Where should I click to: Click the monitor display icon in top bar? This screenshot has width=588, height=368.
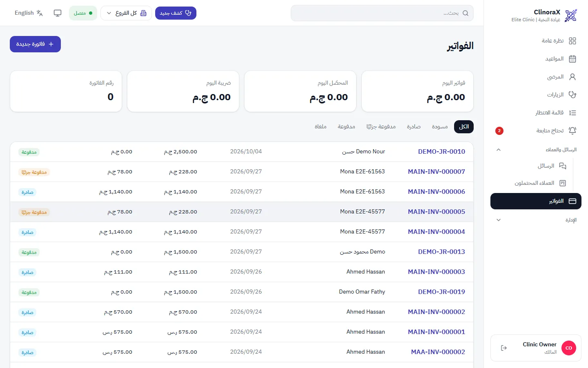[58, 13]
